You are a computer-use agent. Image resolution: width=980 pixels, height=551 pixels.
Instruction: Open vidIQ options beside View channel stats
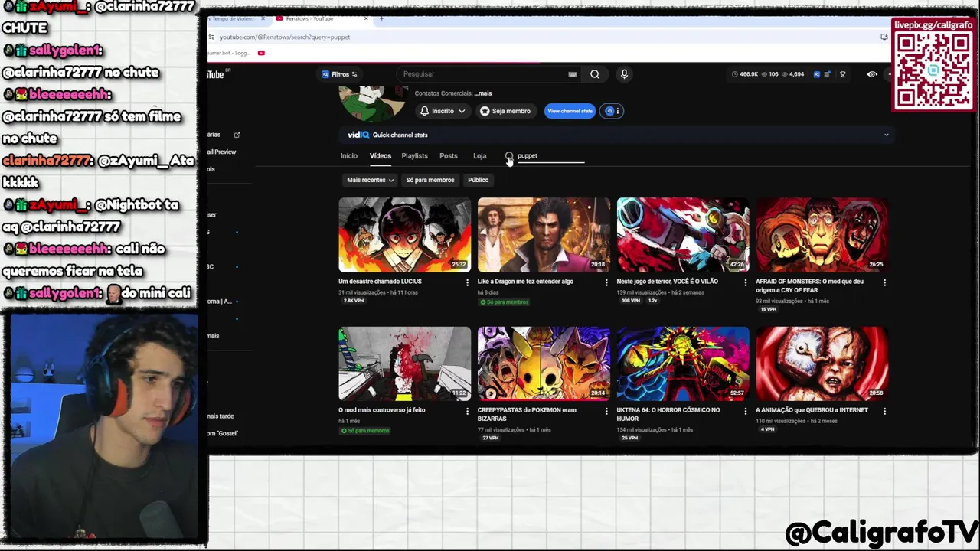pyautogui.click(x=613, y=111)
